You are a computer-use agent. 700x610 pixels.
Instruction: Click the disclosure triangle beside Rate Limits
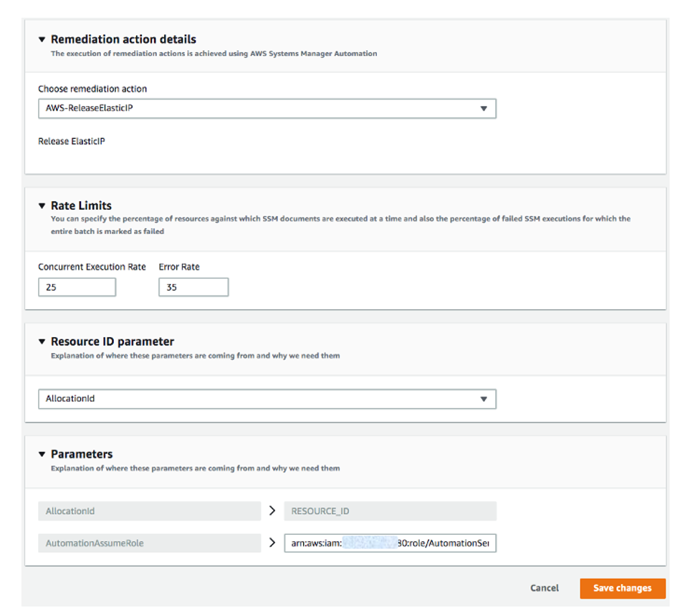point(42,205)
